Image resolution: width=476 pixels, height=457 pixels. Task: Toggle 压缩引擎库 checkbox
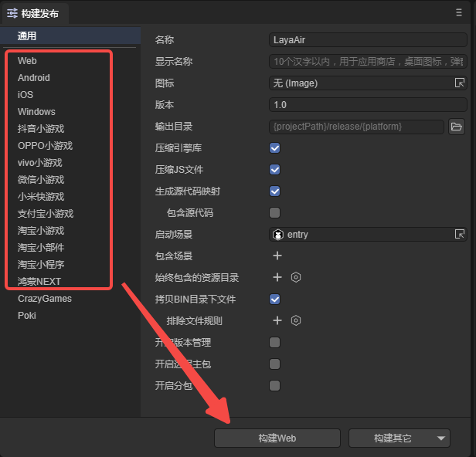[x=275, y=148]
